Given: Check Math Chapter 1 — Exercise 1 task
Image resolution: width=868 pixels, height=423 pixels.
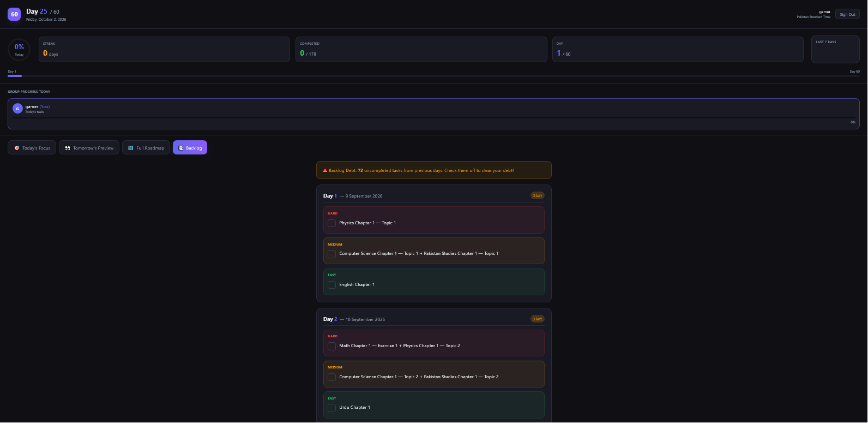Looking at the screenshot, I should [x=331, y=346].
